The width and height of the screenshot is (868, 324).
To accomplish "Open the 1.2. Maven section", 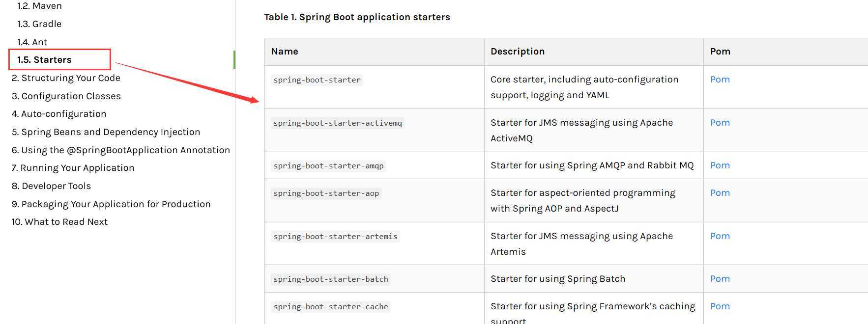I will (x=39, y=6).
